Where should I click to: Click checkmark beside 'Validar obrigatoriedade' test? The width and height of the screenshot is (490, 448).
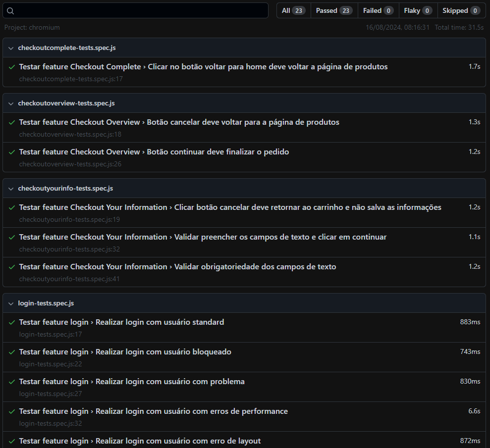12,267
